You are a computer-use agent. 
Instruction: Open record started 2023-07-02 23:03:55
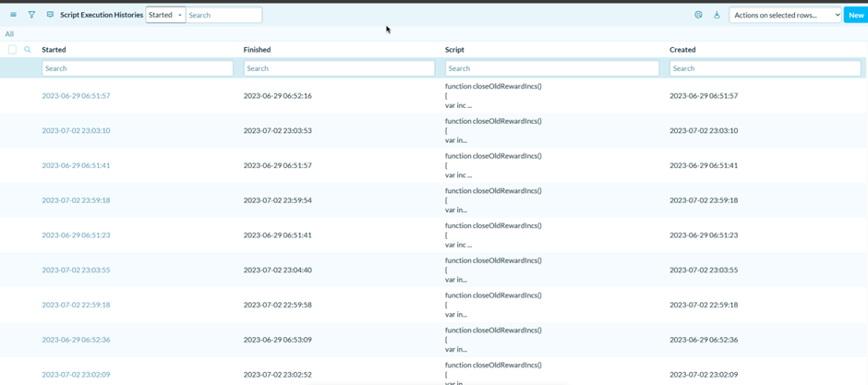click(76, 270)
